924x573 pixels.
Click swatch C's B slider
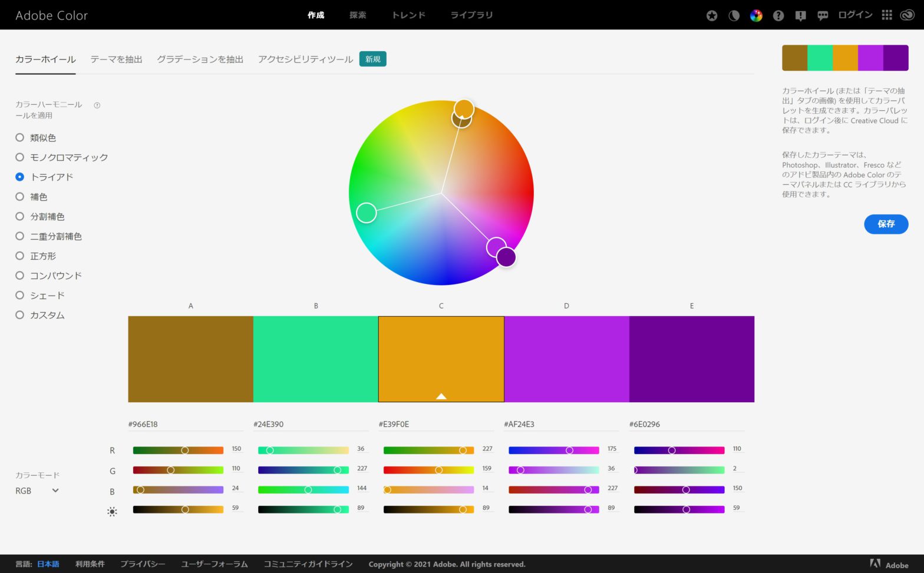(428, 490)
